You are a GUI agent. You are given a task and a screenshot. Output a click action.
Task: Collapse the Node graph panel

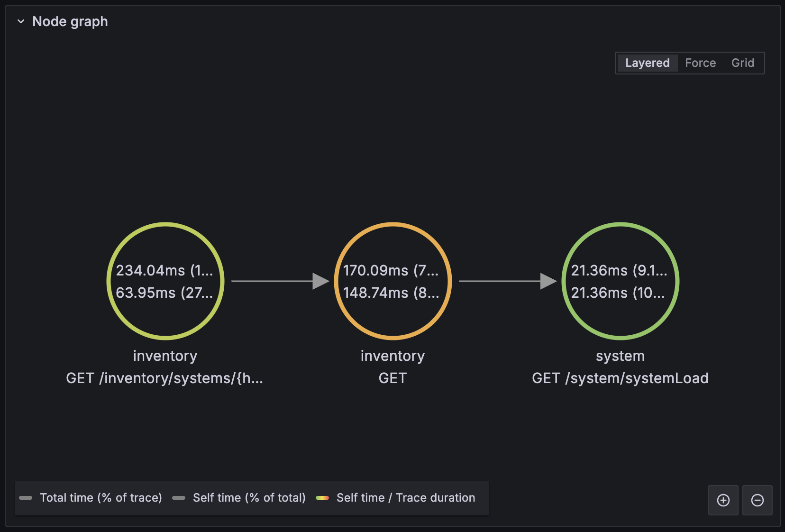pyautogui.click(x=20, y=21)
